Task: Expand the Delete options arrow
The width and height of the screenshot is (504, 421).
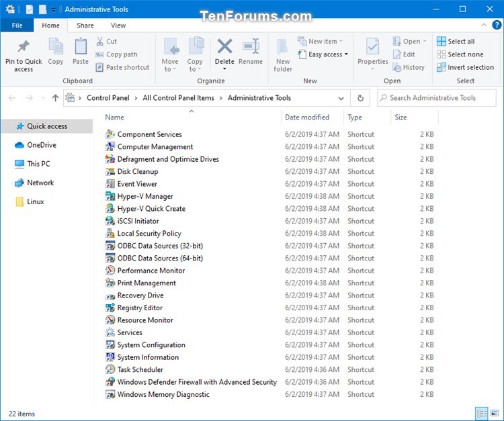Action: pyautogui.click(x=224, y=68)
